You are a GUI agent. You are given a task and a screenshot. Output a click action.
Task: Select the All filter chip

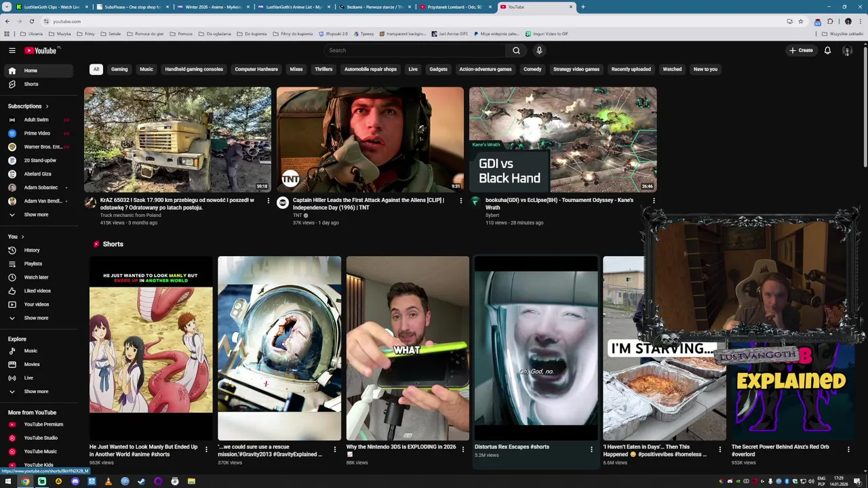coord(96,69)
